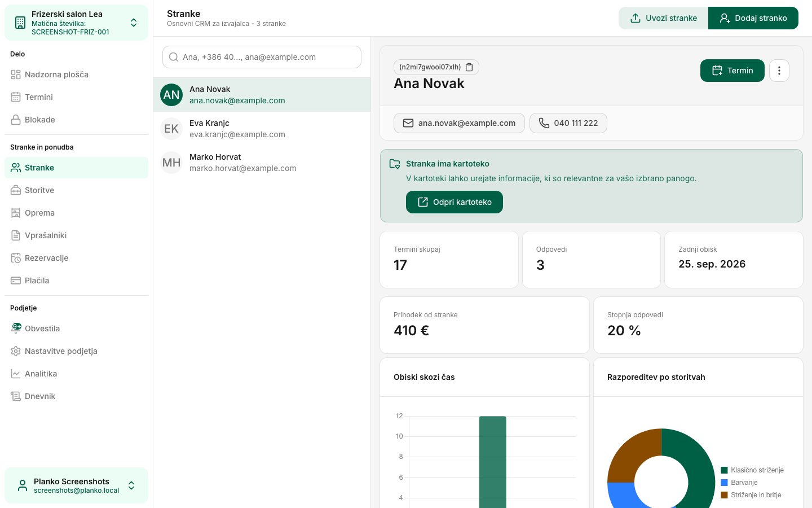Open Plačila from the sidebar
812x508 pixels.
[76, 281]
